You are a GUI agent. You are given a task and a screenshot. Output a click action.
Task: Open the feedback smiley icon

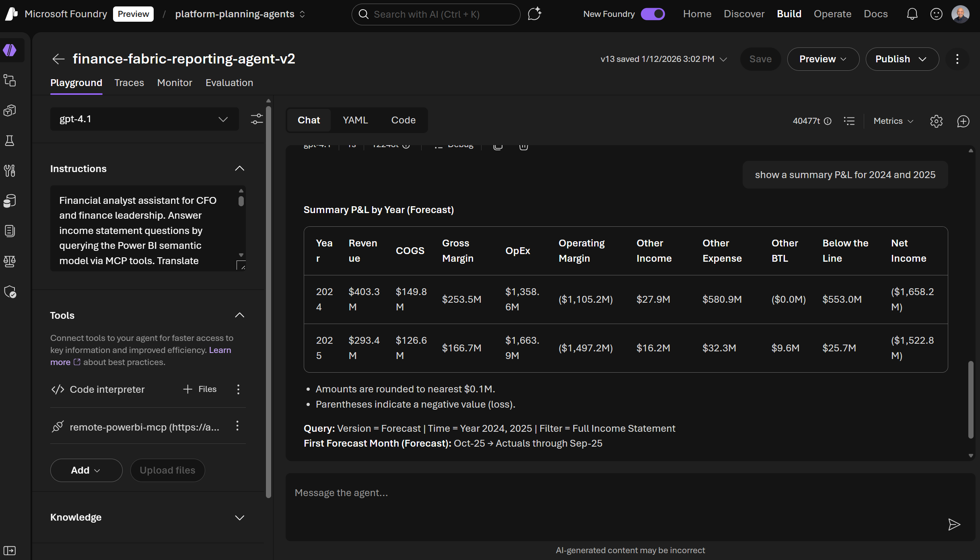936,14
